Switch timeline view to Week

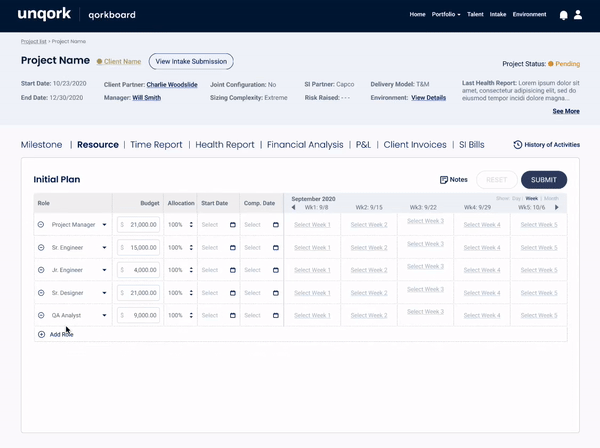click(x=532, y=198)
